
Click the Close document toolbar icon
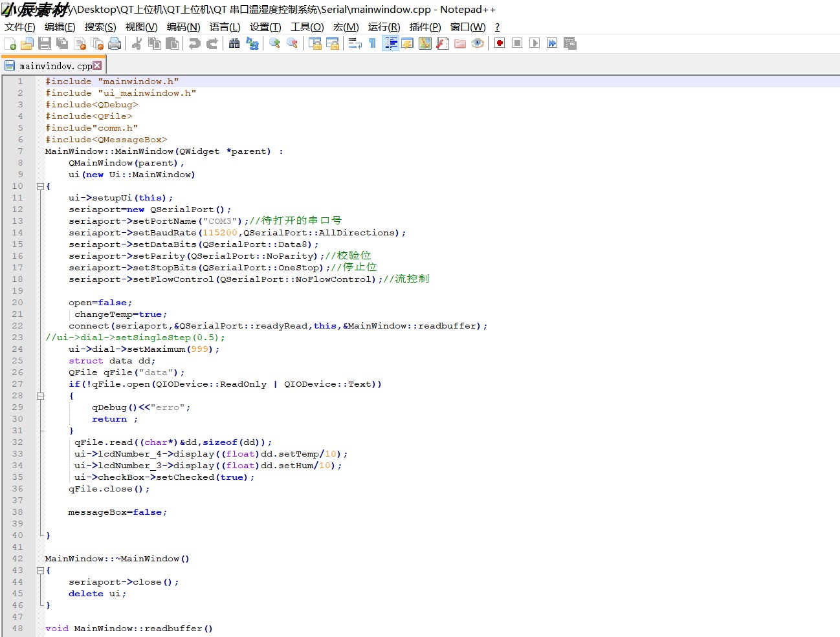click(x=80, y=43)
